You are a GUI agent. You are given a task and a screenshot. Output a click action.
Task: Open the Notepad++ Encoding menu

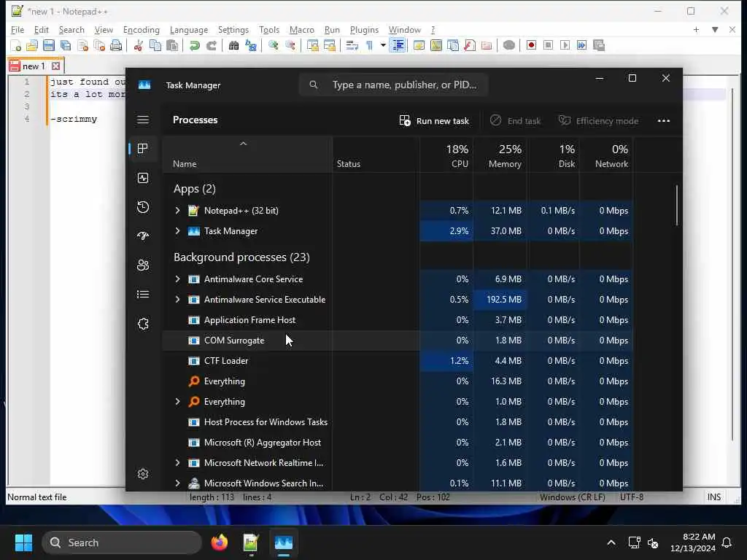click(141, 29)
